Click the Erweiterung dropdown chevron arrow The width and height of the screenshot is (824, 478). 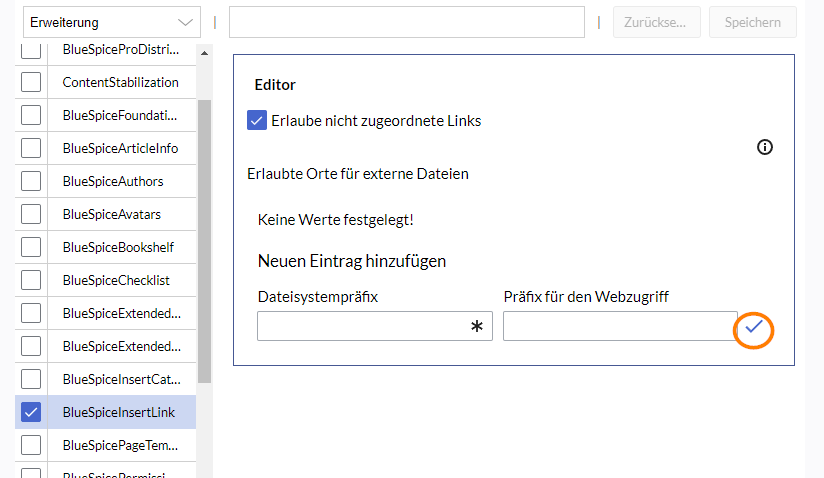(x=185, y=22)
